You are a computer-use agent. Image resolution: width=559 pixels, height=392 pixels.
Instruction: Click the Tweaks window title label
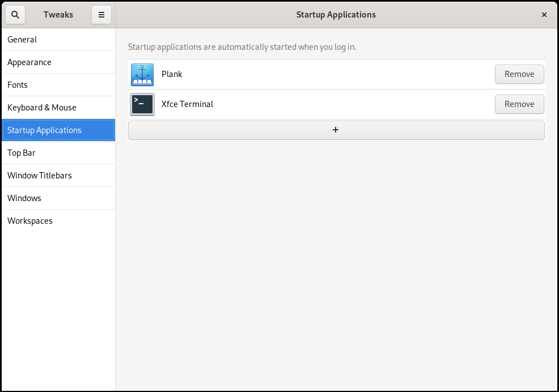(x=58, y=15)
